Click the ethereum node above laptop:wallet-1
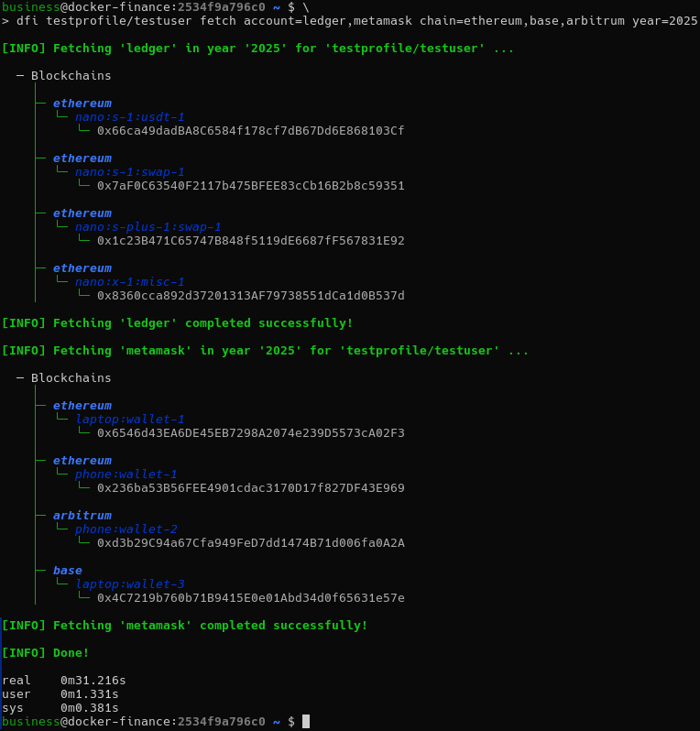Viewport: 700px width, 731px height. click(82, 406)
